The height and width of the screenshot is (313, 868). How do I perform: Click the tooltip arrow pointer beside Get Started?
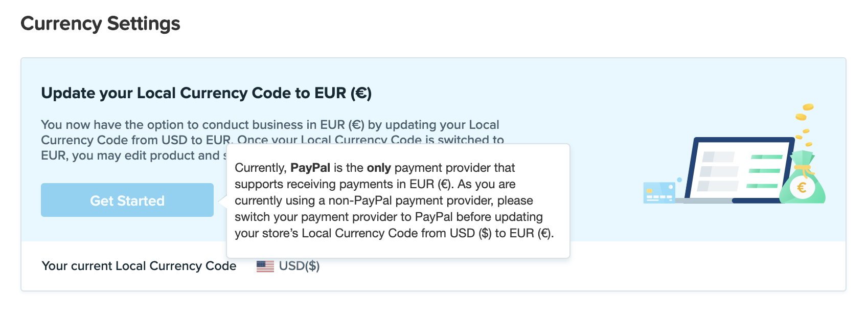click(x=222, y=201)
